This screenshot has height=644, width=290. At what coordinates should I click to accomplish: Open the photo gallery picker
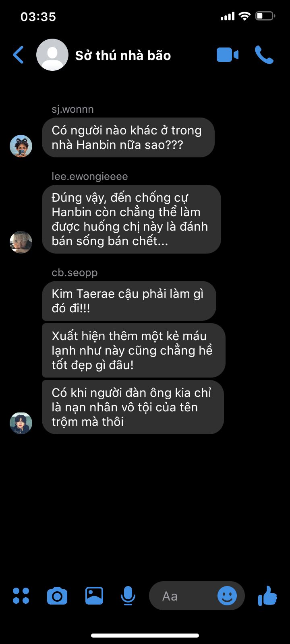94,596
